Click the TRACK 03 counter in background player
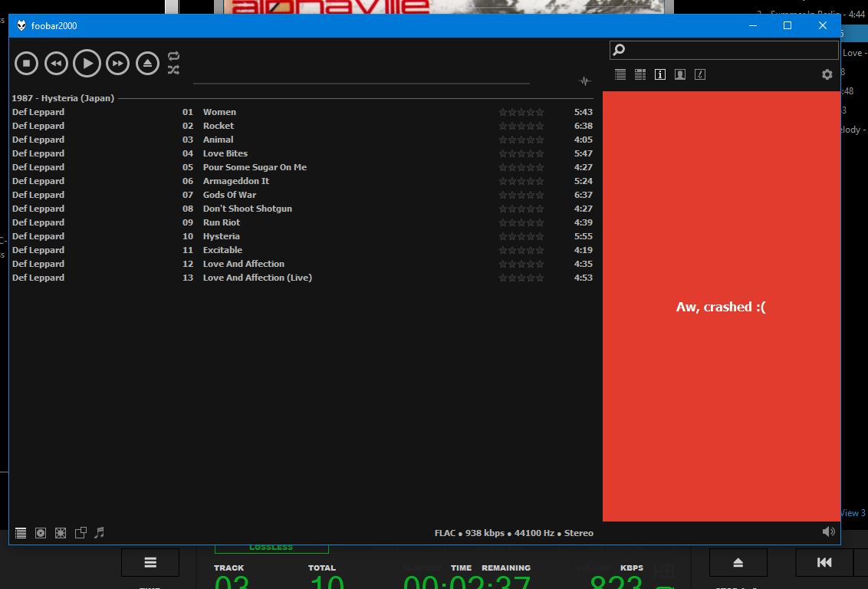Screen dimensions: 868x589 (x=230, y=577)
